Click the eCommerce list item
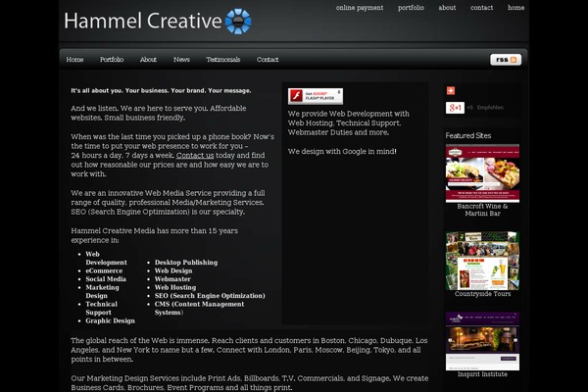The width and height of the screenshot is (588, 392). coord(104,270)
